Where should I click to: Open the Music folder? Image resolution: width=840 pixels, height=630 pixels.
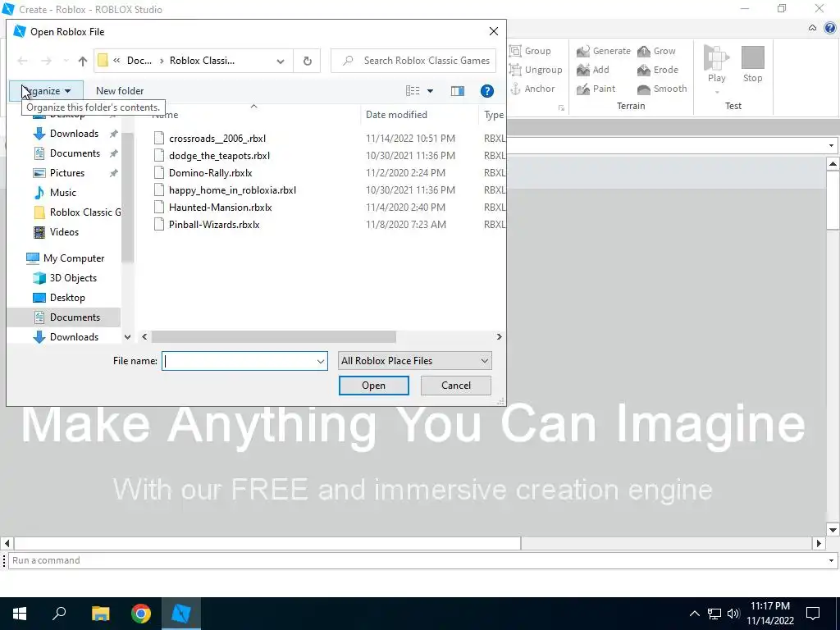click(62, 192)
